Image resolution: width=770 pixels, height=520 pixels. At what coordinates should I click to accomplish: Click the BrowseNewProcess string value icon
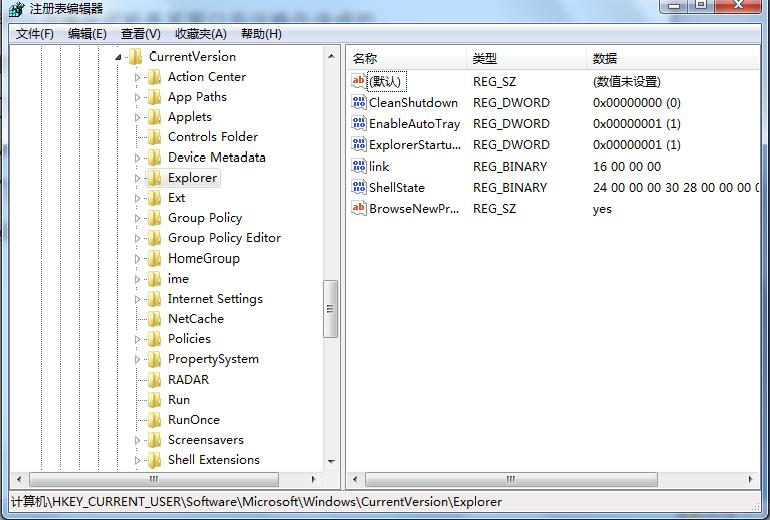pyautogui.click(x=359, y=208)
